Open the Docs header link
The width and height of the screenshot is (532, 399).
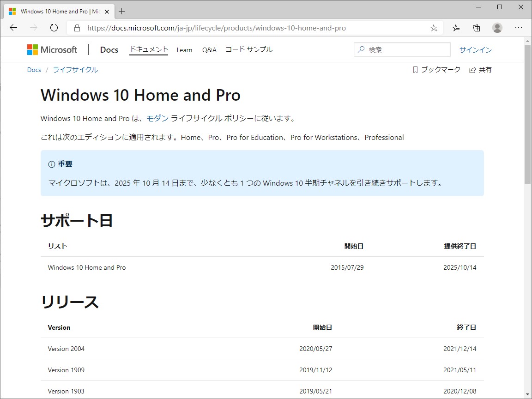109,49
